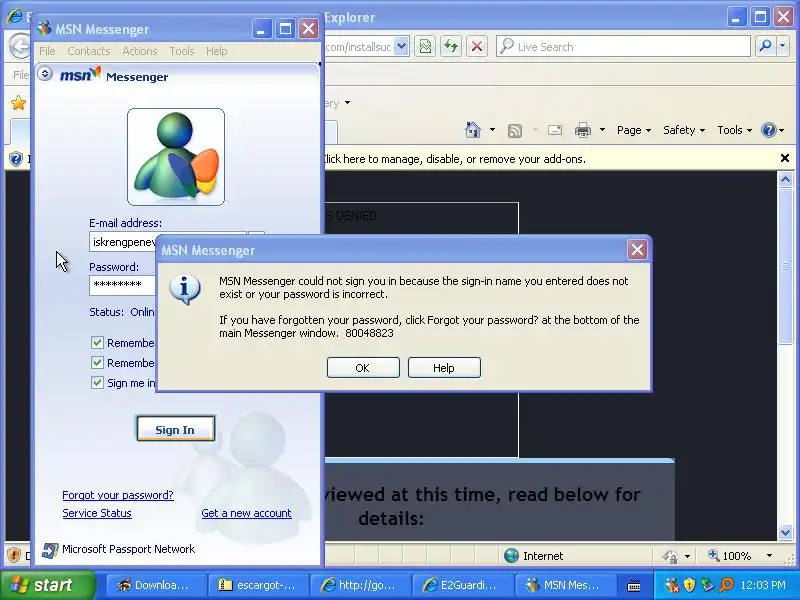The height and width of the screenshot is (600, 800).
Task: Open the Service Status link
Action: coord(97,513)
